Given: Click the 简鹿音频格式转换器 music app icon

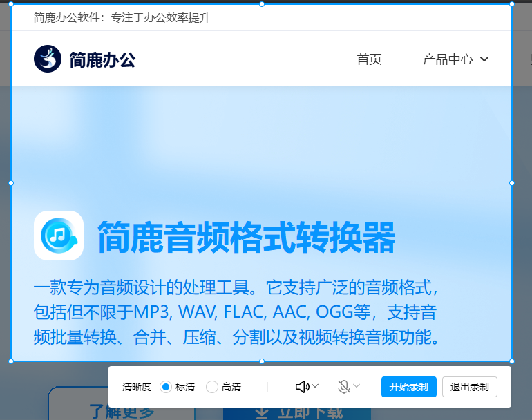Looking at the screenshot, I should (59, 236).
